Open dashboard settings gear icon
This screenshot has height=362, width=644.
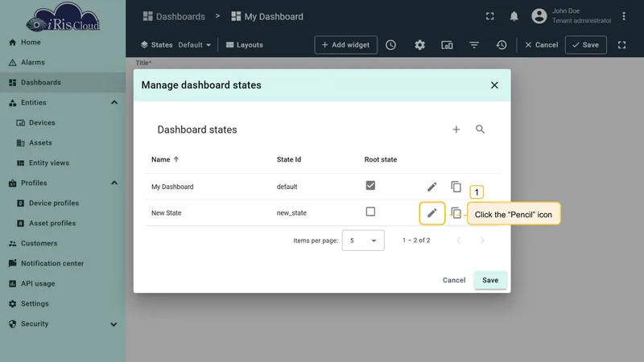click(x=419, y=45)
